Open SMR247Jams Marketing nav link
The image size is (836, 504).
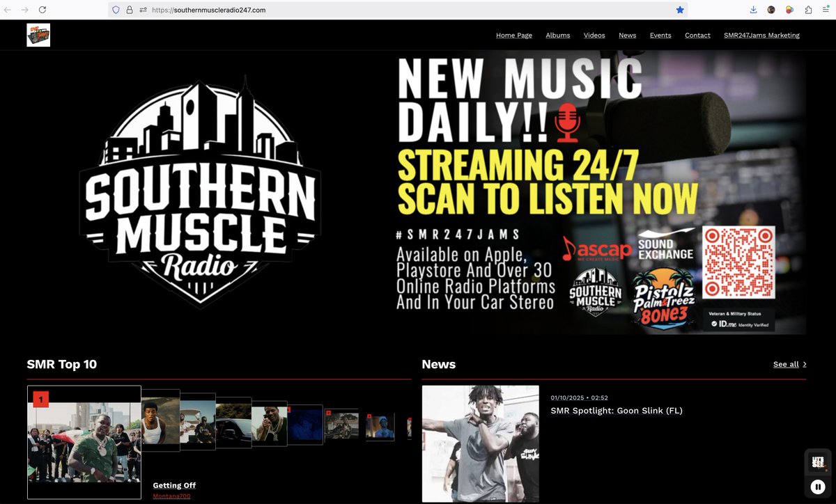coord(761,35)
